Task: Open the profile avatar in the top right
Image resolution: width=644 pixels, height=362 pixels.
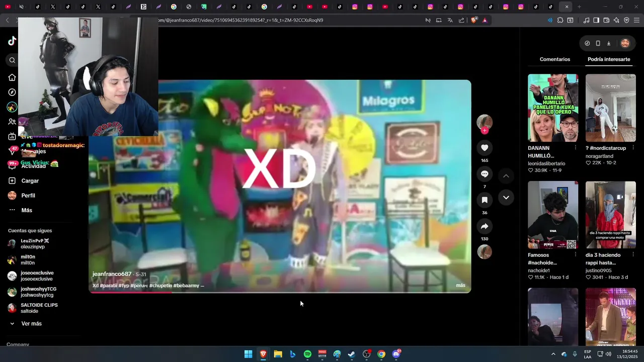Action: (x=625, y=43)
